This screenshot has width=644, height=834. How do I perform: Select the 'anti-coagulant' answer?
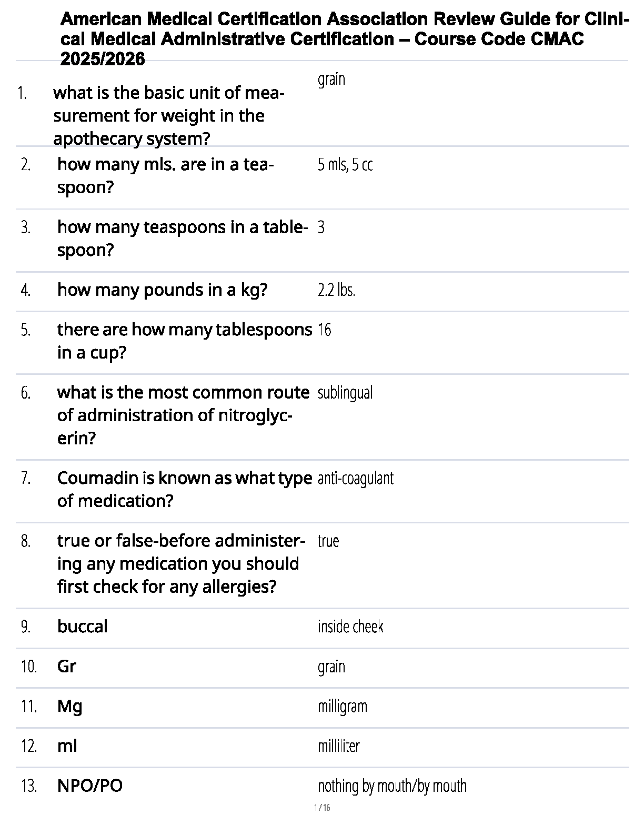click(356, 479)
